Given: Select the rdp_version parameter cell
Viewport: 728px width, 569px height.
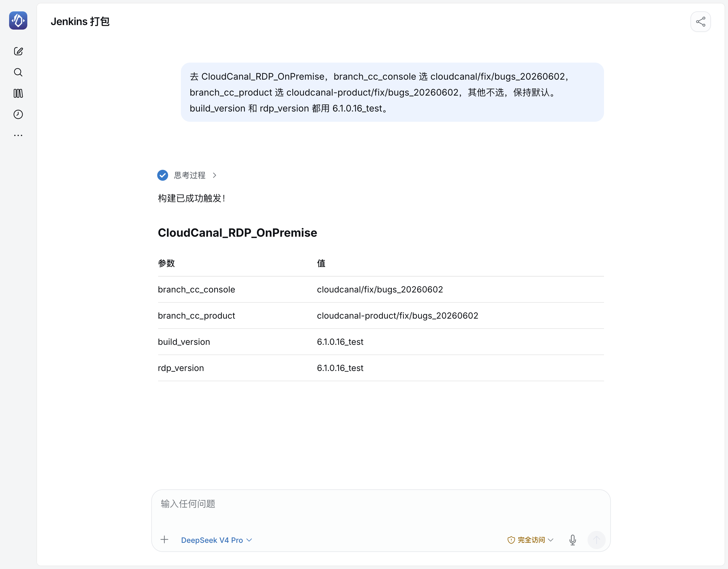Looking at the screenshot, I should [x=181, y=368].
